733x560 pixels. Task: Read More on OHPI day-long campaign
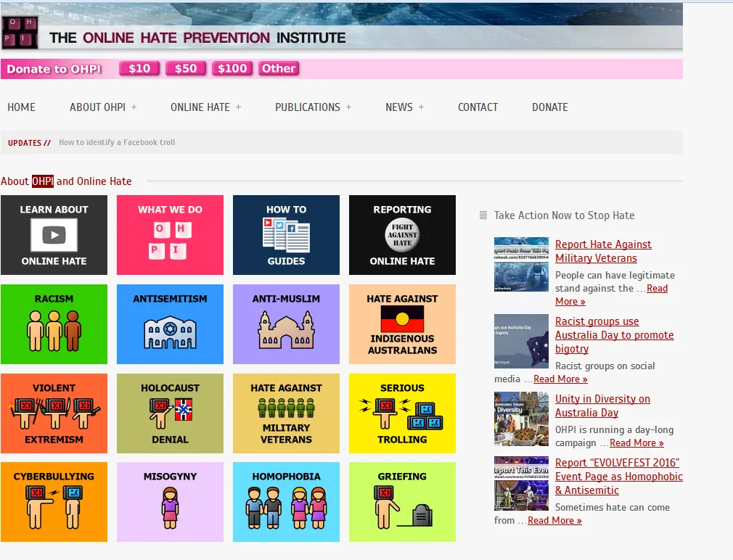pyautogui.click(x=636, y=442)
